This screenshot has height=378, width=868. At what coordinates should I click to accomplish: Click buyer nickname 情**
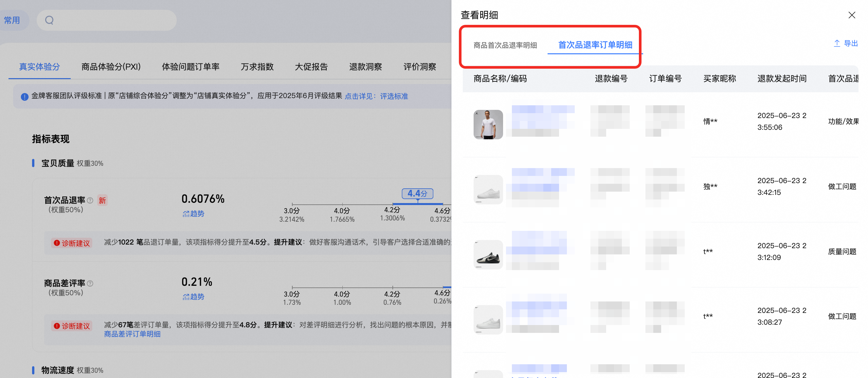(710, 121)
